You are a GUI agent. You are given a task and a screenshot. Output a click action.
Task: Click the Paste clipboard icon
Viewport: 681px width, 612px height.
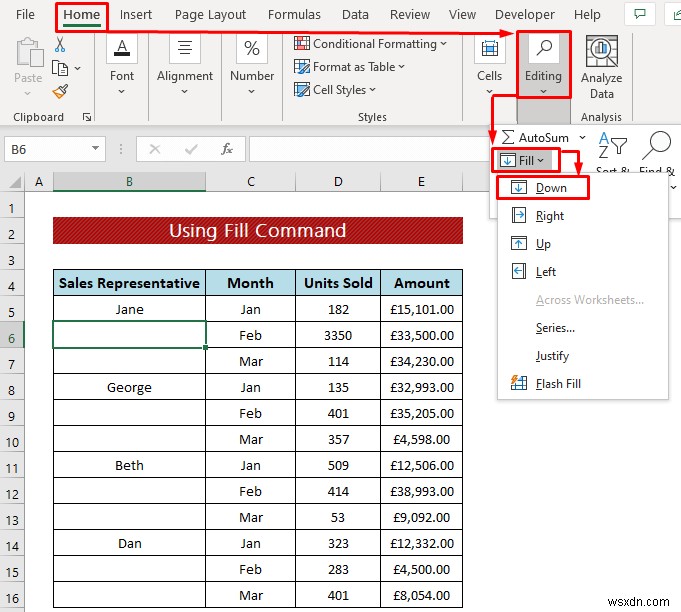pos(30,53)
